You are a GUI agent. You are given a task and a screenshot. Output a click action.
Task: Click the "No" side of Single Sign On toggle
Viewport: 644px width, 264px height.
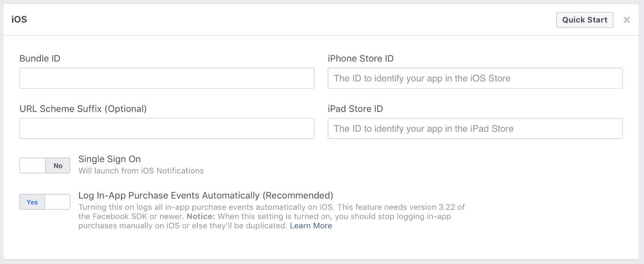click(x=58, y=166)
